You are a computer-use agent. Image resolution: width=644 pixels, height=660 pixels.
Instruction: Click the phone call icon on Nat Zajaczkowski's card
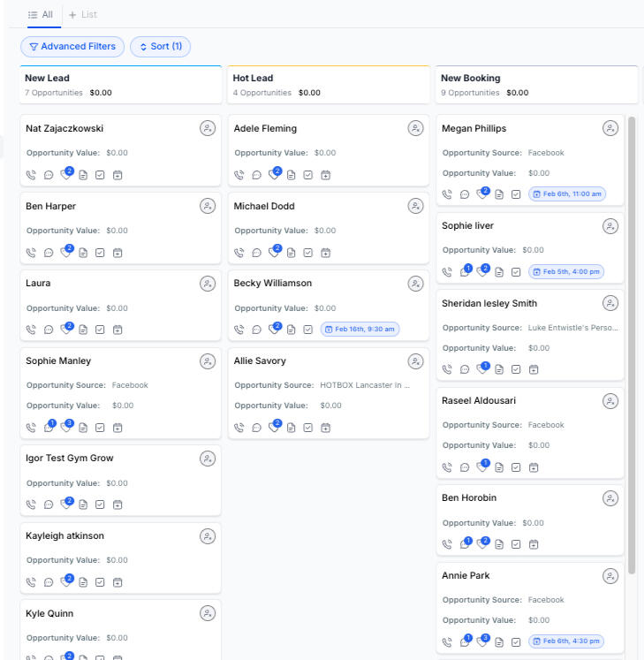pos(32,175)
